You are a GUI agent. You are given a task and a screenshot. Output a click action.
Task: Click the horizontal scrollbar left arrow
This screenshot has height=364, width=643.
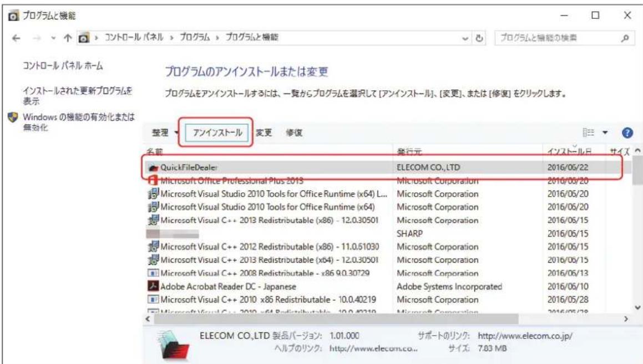coord(148,319)
